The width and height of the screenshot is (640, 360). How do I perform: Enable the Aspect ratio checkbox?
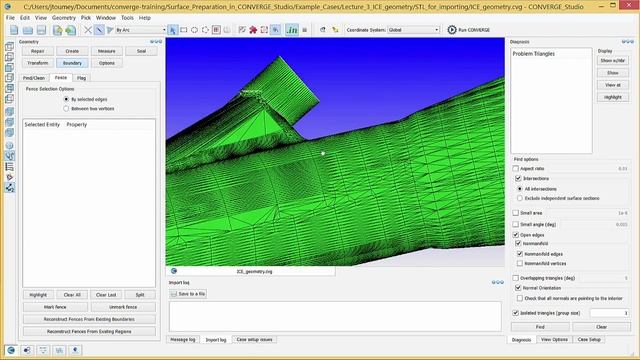tap(516, 169)
